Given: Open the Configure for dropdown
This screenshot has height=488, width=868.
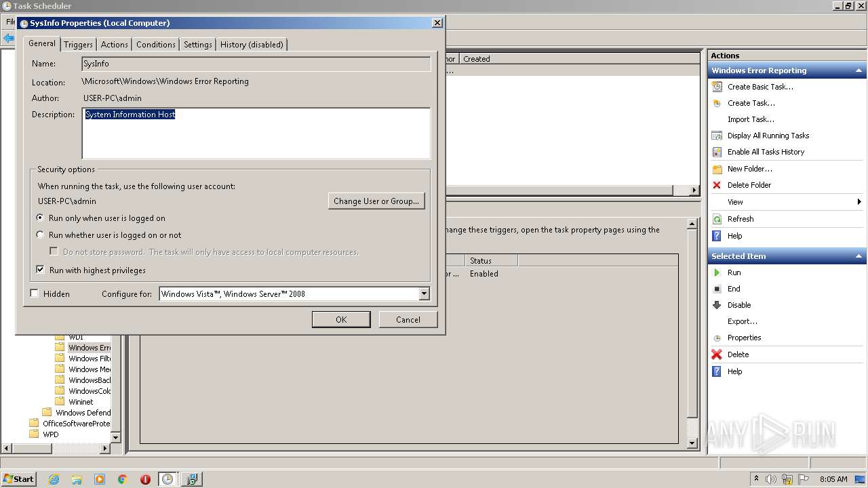Looking at the screenshot, I should tap(424, 293).
